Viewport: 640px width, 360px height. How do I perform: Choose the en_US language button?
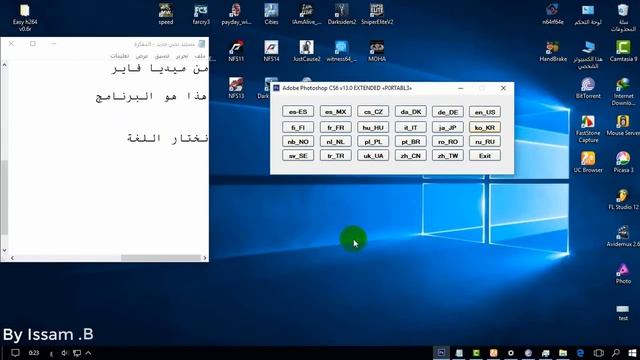(x=485, y=112)
